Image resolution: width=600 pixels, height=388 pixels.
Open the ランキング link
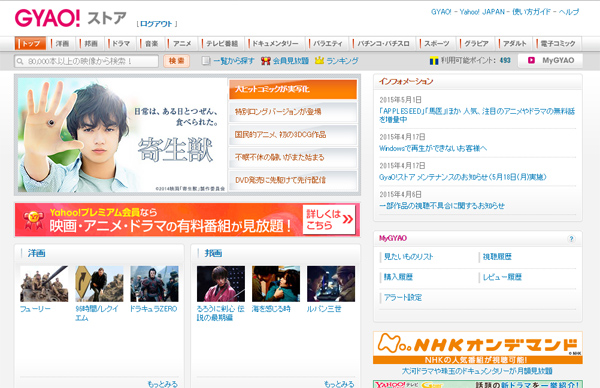tap(342, 60)
